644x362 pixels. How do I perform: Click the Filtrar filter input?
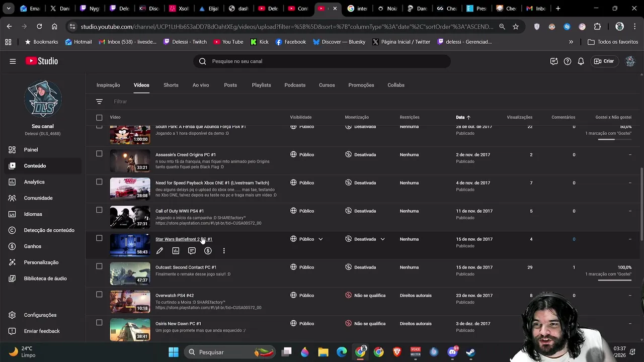coord(120,102)
